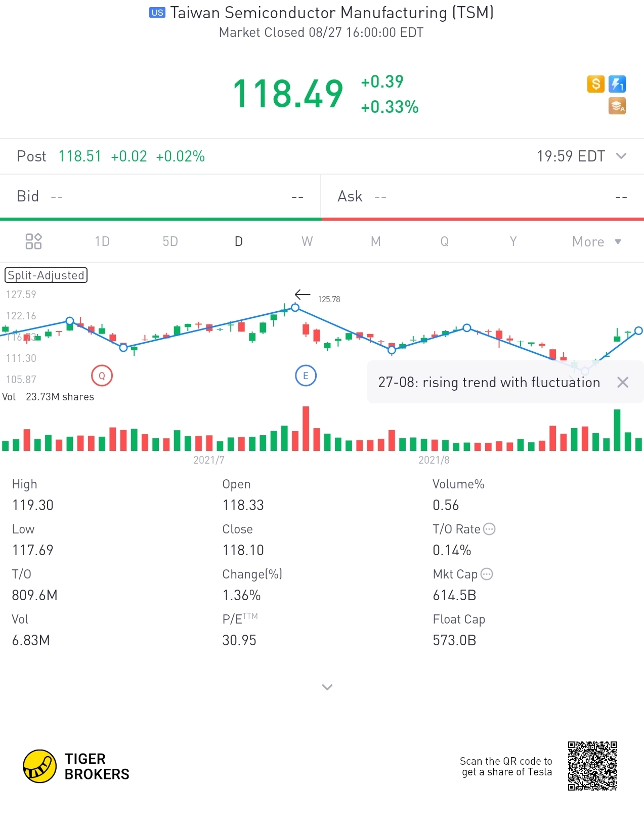Tap the orange stacked layers badge icon

pos(617,106)
